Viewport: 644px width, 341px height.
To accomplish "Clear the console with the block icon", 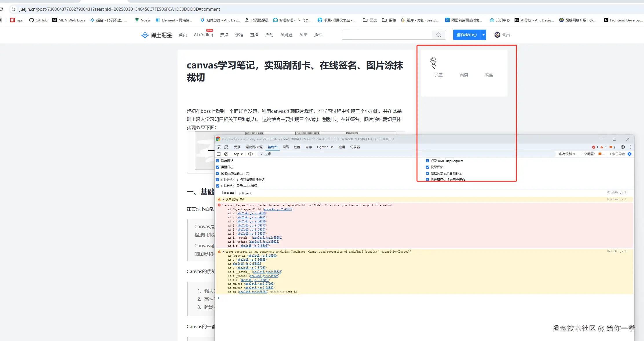I will pos(226,154).
